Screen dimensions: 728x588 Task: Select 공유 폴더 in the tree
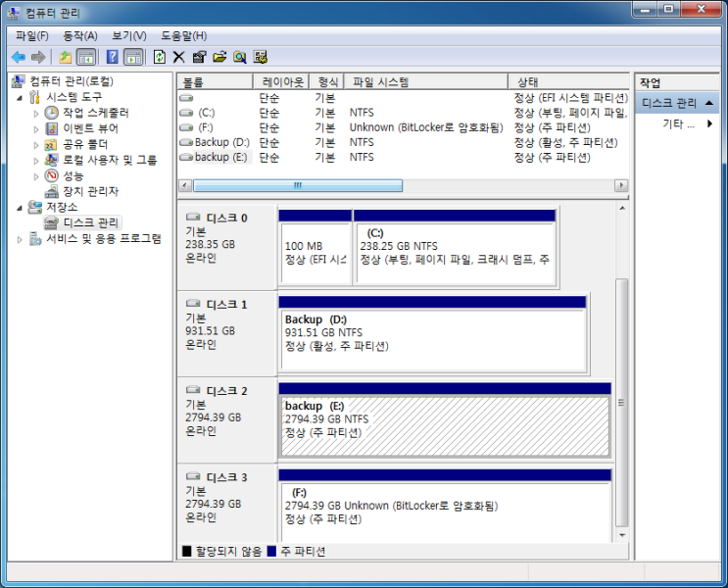85,144
